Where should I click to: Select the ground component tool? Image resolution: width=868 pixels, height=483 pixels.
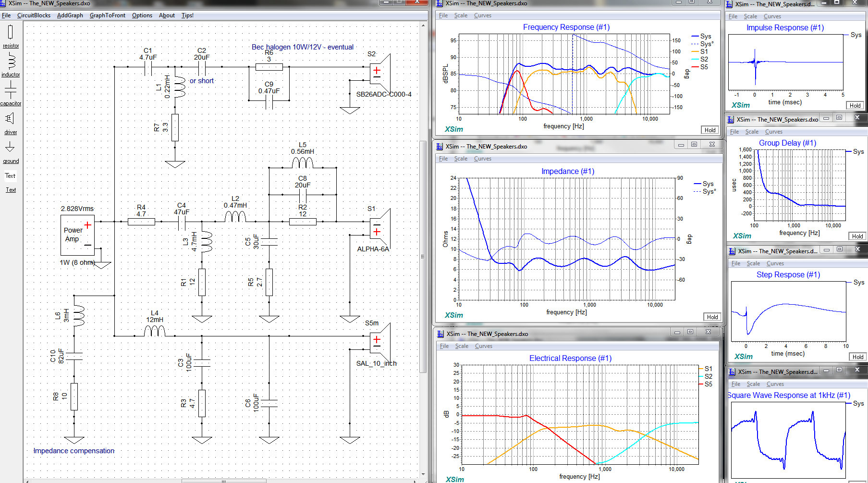point(11,152)
